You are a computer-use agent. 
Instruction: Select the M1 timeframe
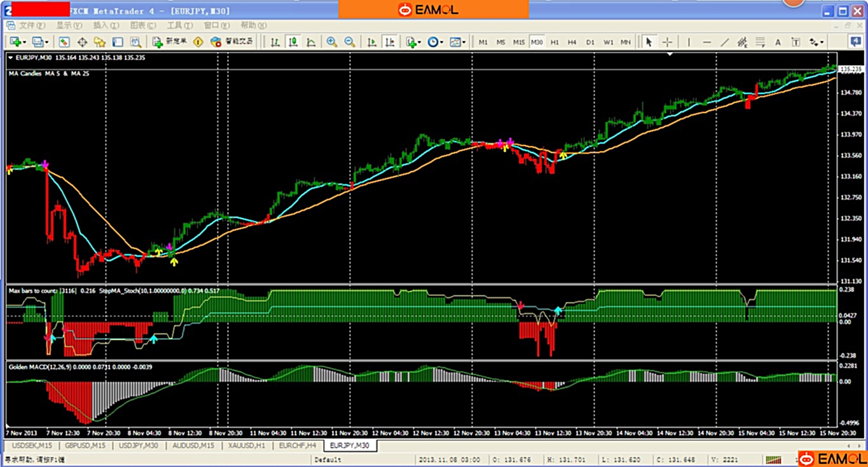point(483,42)
